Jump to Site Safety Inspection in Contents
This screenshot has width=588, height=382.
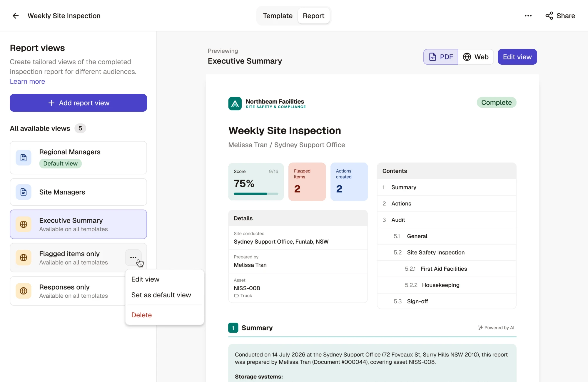click(447, 253)
